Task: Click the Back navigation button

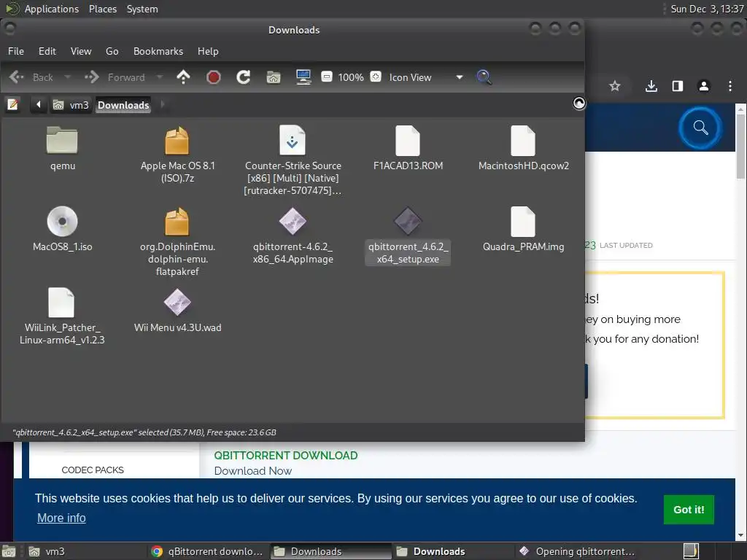Action: point(31,77)
